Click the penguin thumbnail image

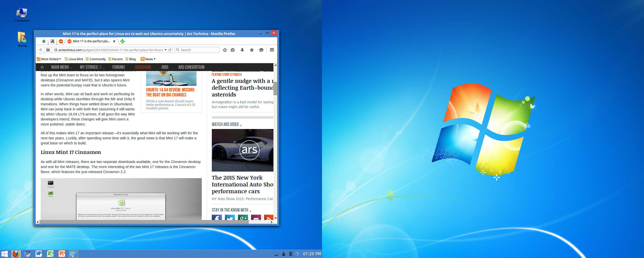click(171, 78)
